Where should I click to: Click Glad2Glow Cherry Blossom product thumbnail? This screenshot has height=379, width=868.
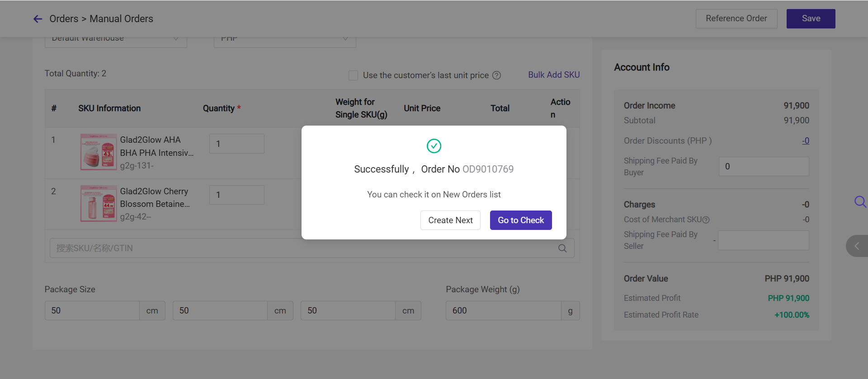click(98, 203)
